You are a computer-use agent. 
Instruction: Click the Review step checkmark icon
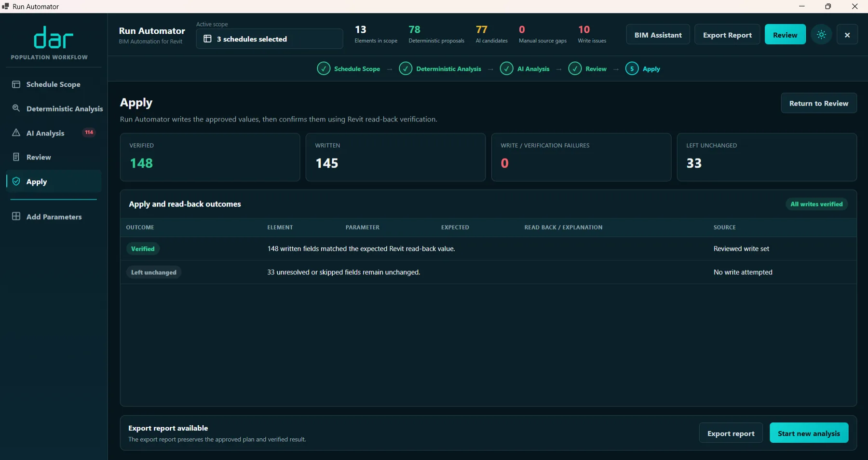(x=575, y=69)
